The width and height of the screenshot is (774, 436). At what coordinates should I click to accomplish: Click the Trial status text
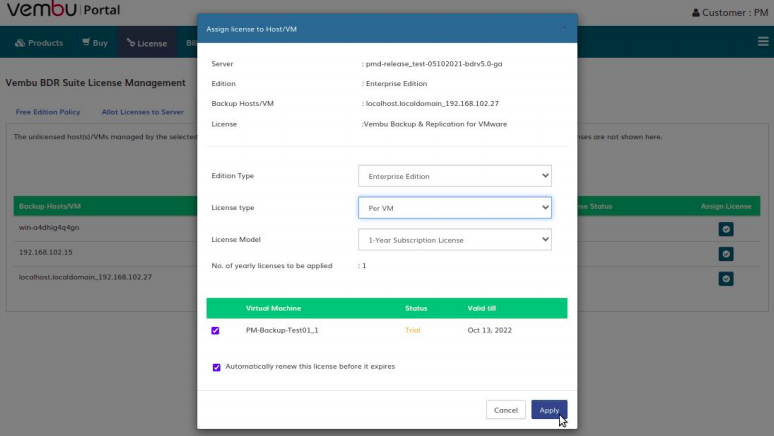tap(412, 330)
